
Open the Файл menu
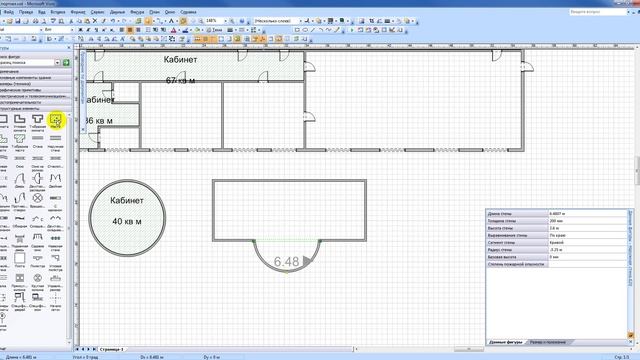point(9,12)
